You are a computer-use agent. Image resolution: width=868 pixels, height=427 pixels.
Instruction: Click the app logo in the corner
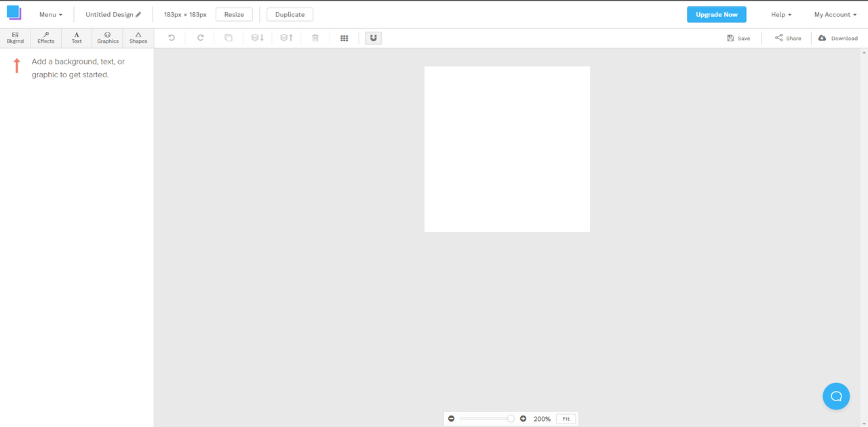coord(14,13)
